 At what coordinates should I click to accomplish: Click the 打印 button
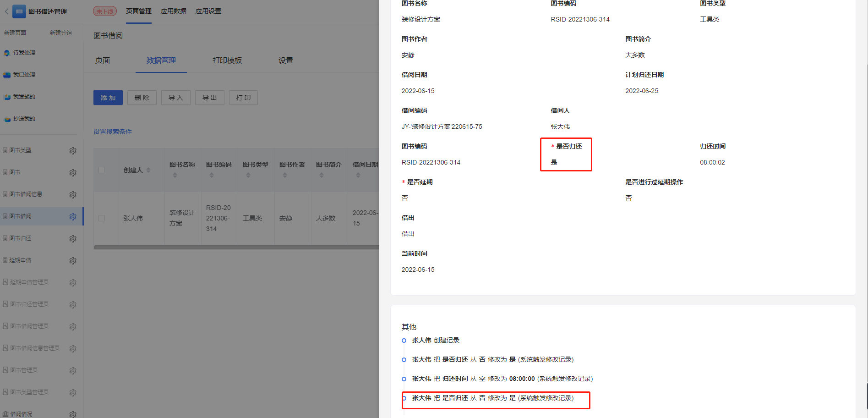pyautogui.click(x=244, y=98)
